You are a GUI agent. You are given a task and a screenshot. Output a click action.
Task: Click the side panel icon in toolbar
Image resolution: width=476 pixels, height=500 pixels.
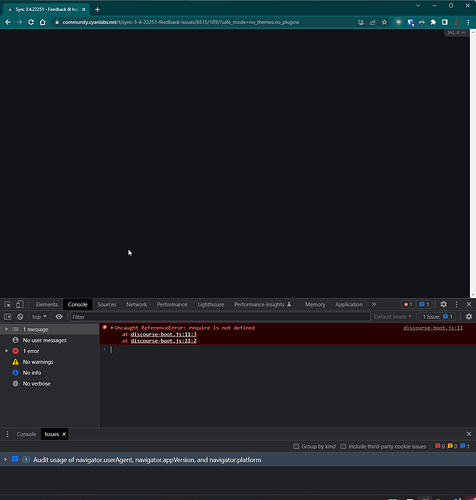[x=445, y=22]
